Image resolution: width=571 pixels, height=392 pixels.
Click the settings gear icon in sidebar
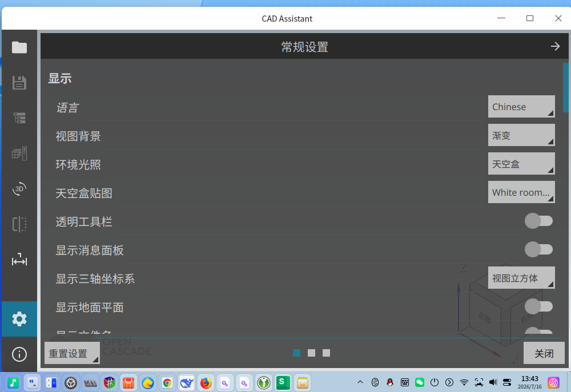click(19, 319)
